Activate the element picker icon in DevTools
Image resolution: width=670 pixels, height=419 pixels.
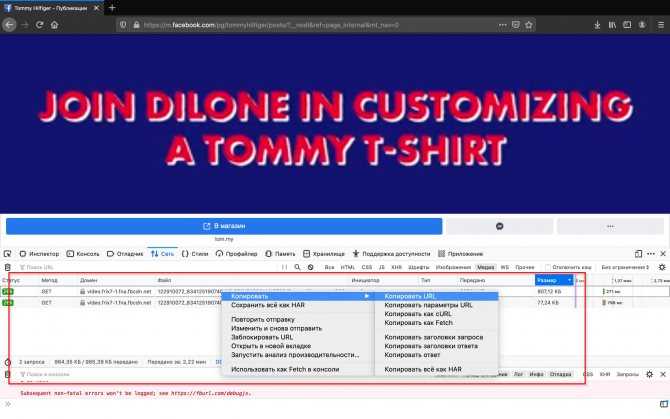[x=8, y=254]
